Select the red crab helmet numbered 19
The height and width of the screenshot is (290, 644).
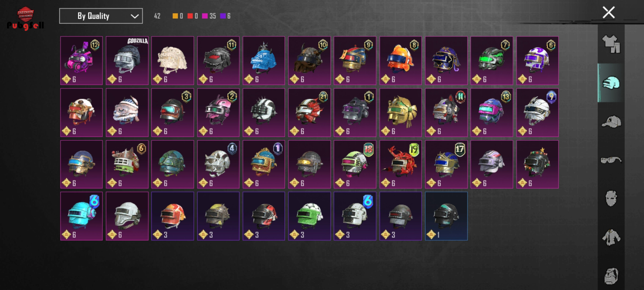pyautogui.click(x=400, y=164)
